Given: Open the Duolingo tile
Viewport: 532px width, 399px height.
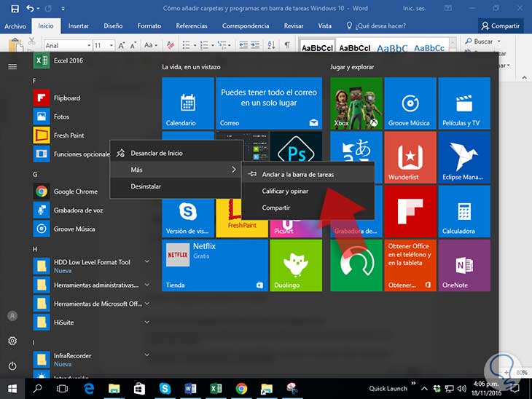Looking at the screenshot, I should tap(296, 266).
